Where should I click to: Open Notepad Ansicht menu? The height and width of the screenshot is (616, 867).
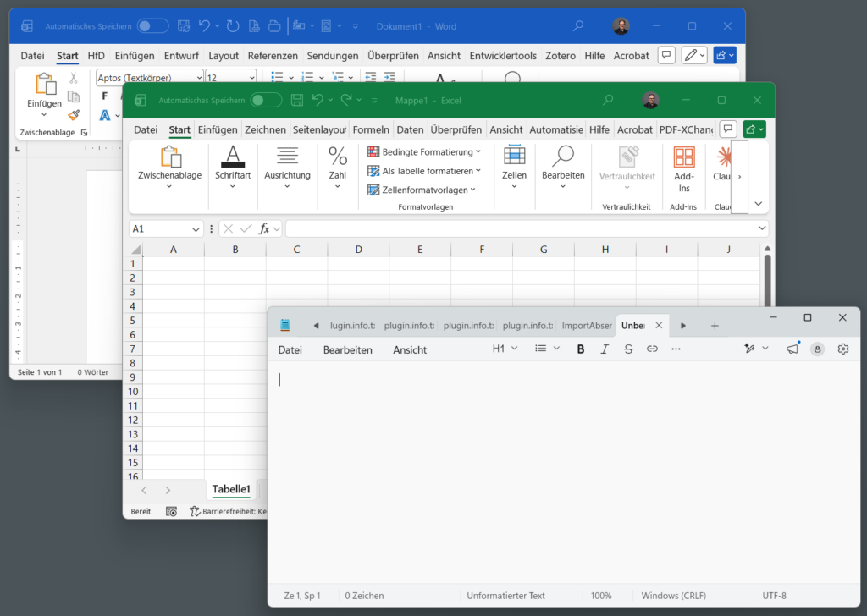tap(410, 349)
